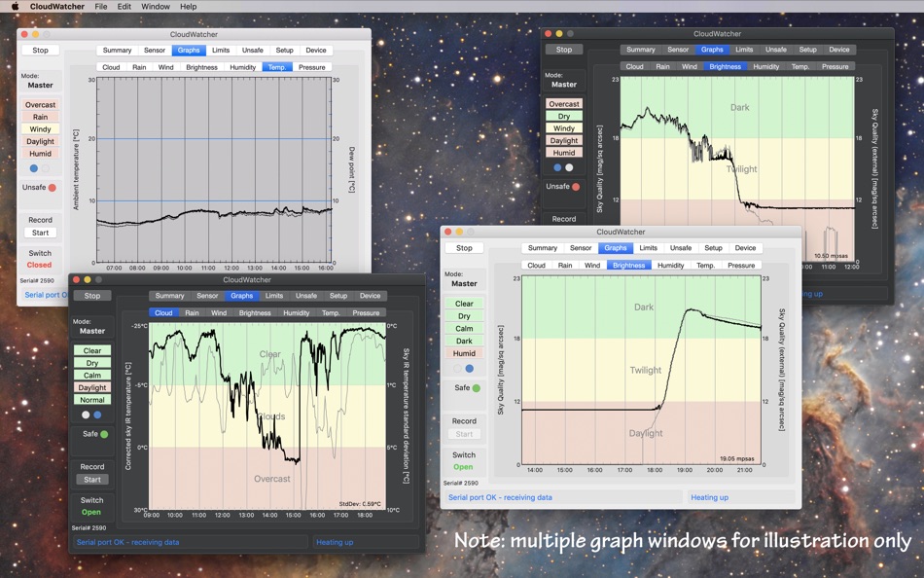Select Brightness graph in the dark Cloud window
Screen dimensions: 924x578
255,313
